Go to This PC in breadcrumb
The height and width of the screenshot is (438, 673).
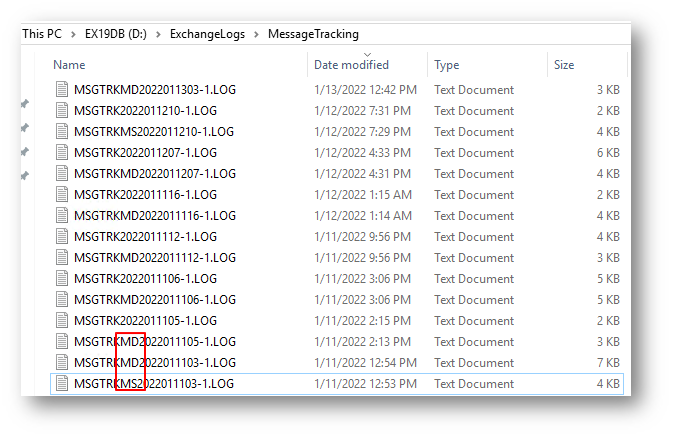pos(42,34)
